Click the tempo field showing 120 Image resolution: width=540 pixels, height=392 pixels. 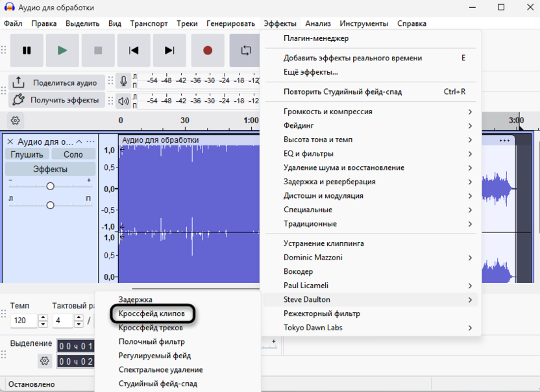point(23,321)
